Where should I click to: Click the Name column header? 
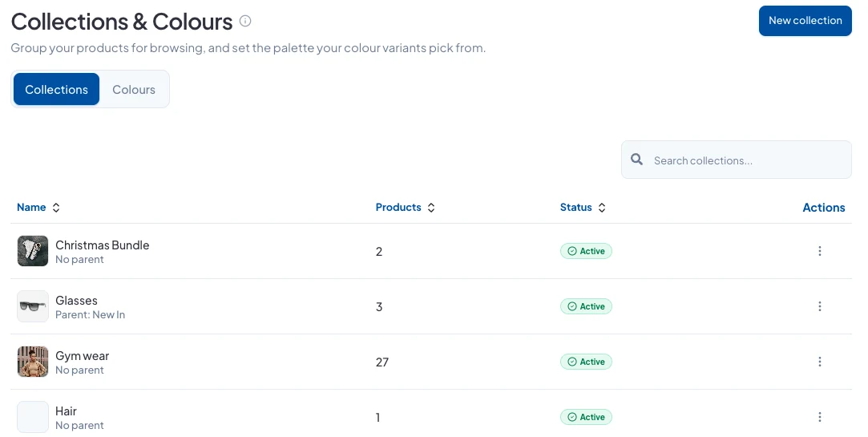click(x=31, y=207)
